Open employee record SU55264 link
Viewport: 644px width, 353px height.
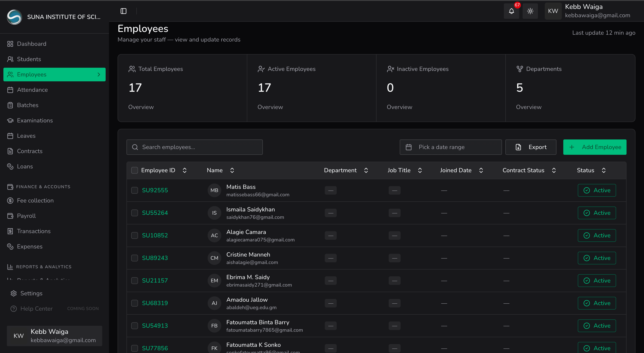[155, 213]
